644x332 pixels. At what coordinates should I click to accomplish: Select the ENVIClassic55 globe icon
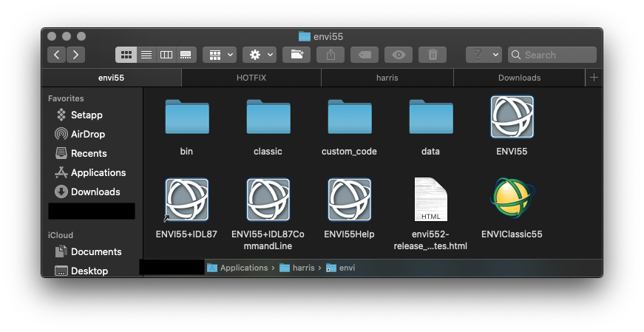[512, 200]
